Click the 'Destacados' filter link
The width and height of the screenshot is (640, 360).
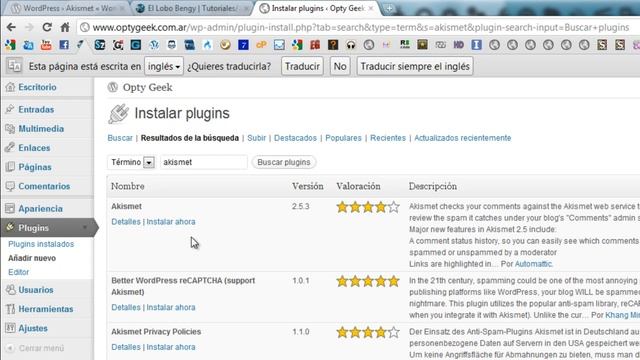[295, 138]
